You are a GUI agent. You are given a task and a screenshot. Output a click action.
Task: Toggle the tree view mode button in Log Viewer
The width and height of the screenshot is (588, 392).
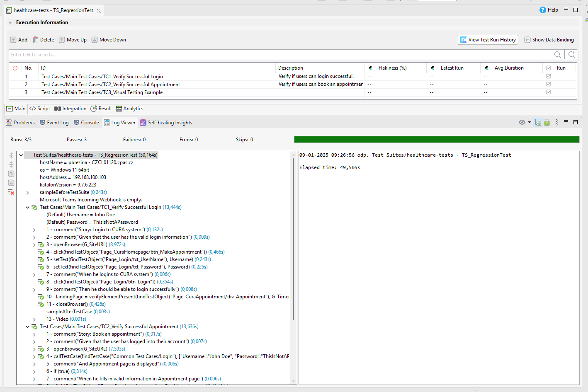pyautogui.click(x=538, y=122)
